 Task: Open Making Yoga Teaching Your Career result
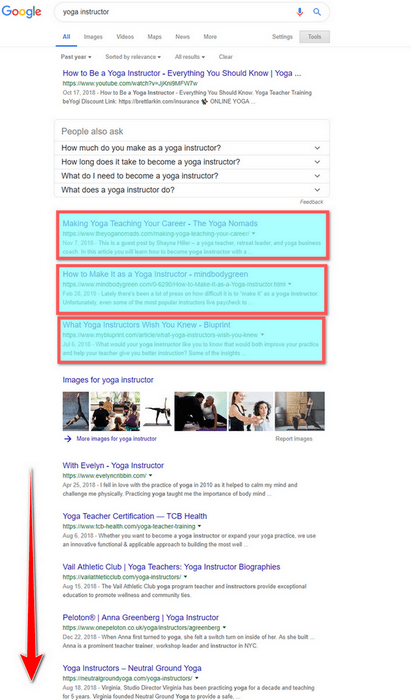(160, 223)
